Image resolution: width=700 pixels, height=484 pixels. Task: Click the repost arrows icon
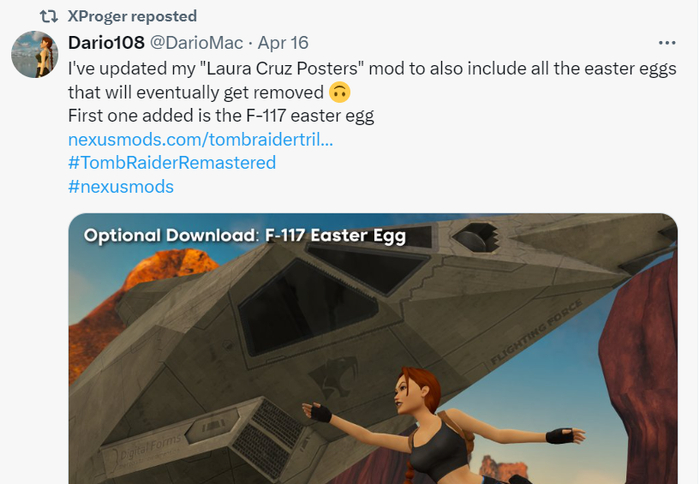(49, 17)
